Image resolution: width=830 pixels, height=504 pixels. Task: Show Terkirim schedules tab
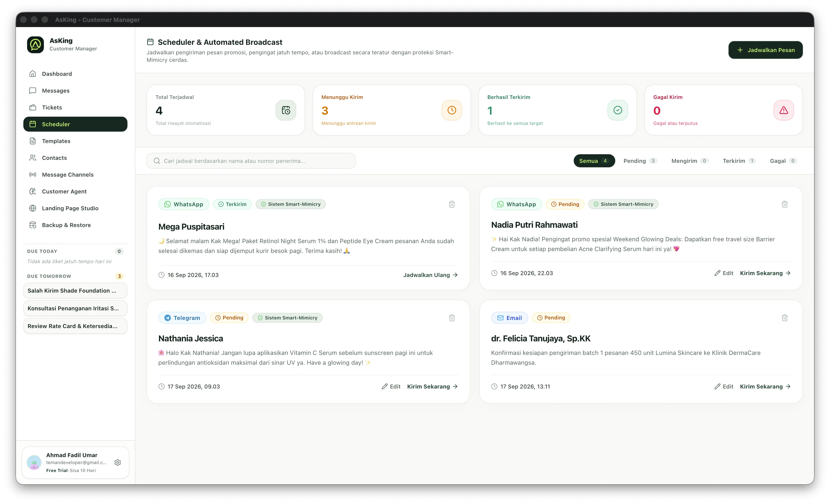(739, 161)
